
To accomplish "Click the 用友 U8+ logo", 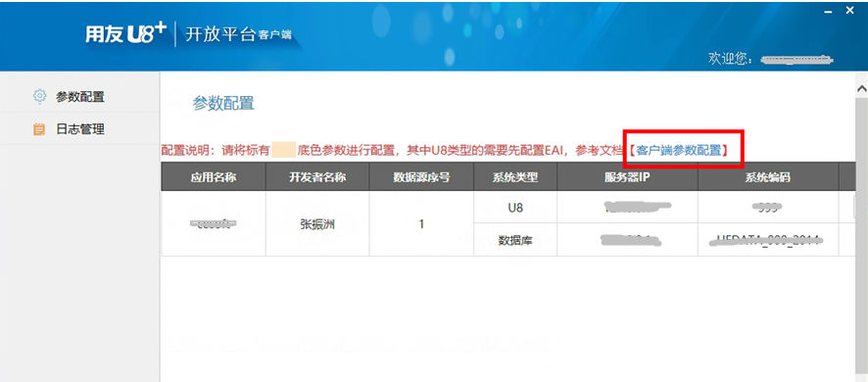I will (125, 34).
